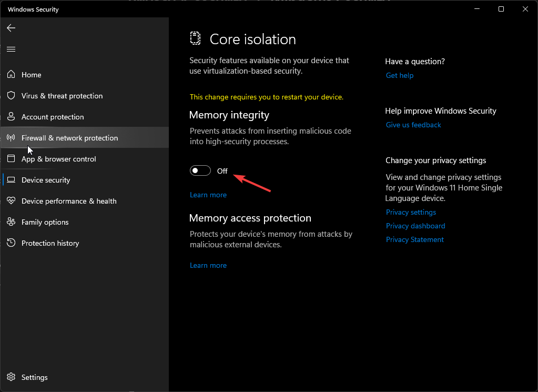Click the Account protection person icon

(11, 116)
